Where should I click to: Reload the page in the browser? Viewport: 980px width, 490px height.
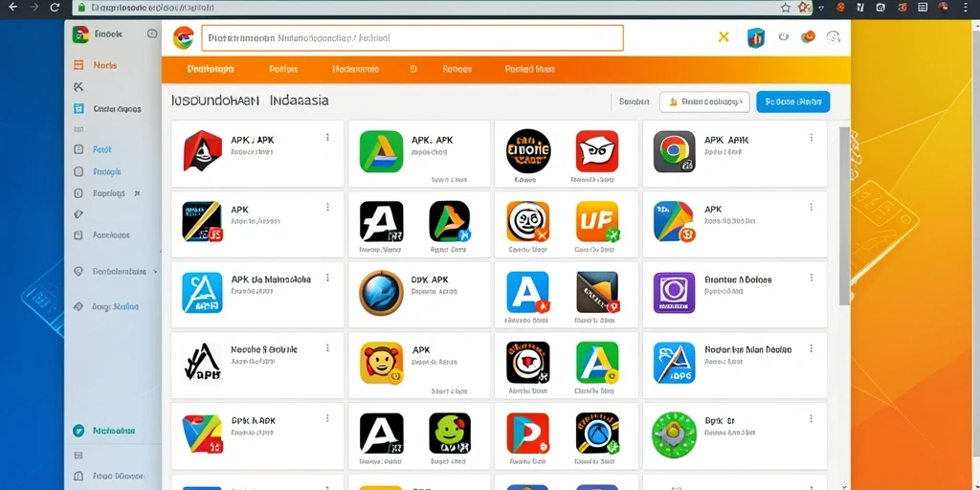[x=55, y=8]
